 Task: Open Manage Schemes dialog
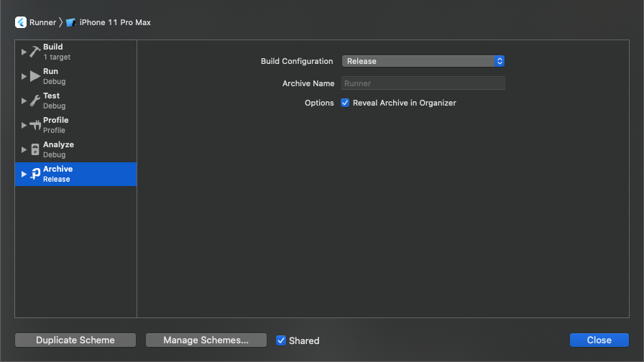[206, 340]
